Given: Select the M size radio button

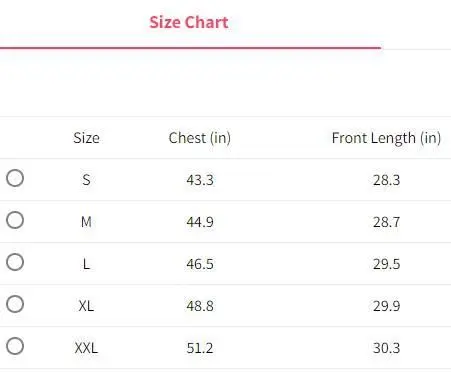Looking at the screenshot, I should click(x=15, y=220).
